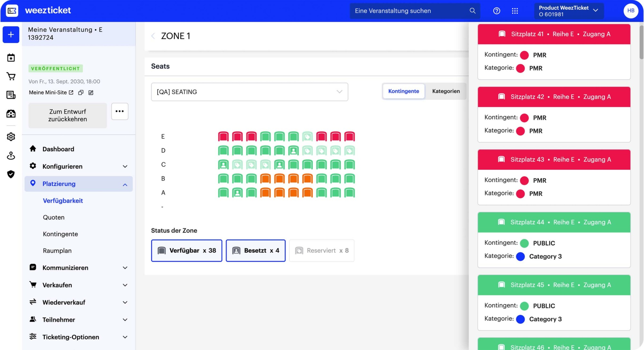Open Verfügbarkeit in the sidebar

click(x=62, y=200)
